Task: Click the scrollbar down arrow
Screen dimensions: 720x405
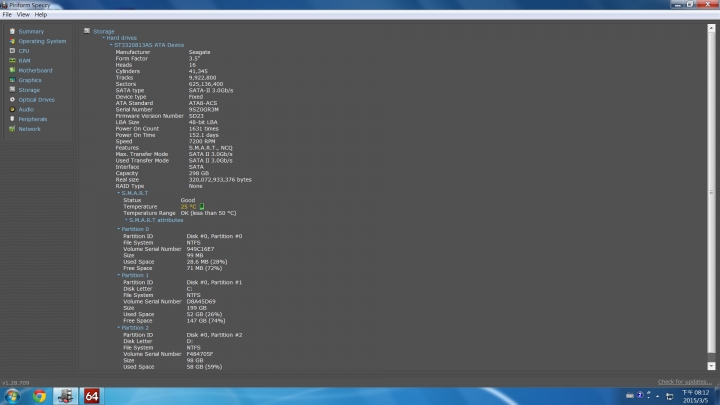Action: pos(711,366)
